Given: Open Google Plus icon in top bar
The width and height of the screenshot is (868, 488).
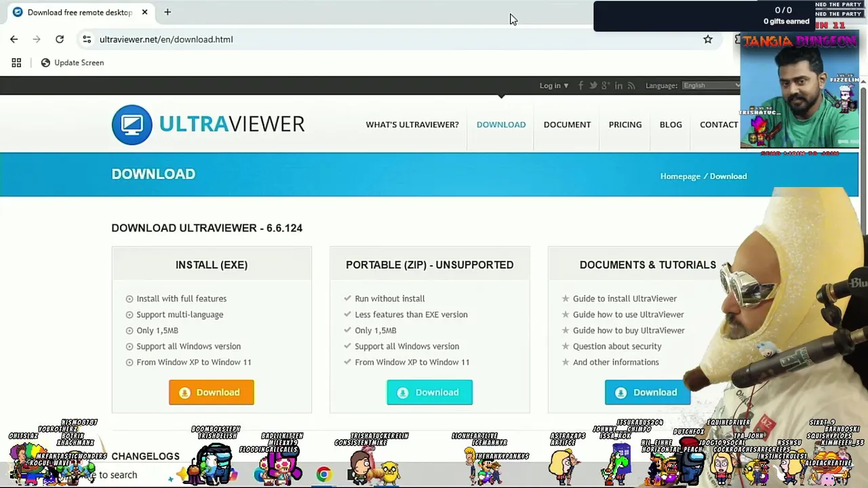Looking at the screenshot, I should [606, 85].
